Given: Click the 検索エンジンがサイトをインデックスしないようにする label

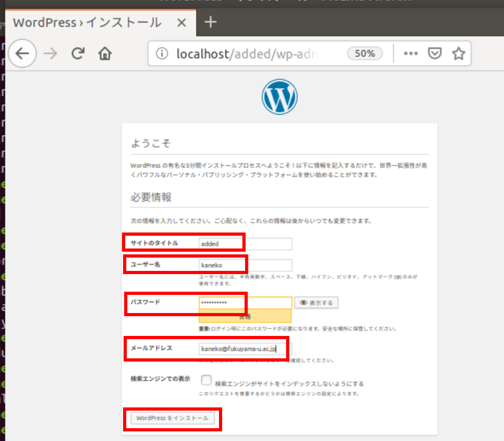Looking at the screenshot, I should 289,384.
